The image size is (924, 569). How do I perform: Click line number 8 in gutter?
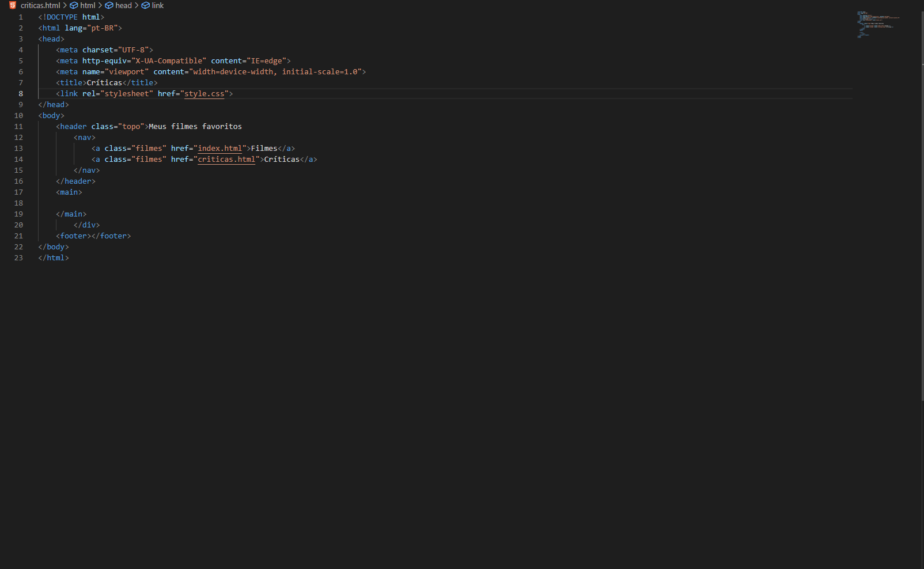tap(21, 93)
